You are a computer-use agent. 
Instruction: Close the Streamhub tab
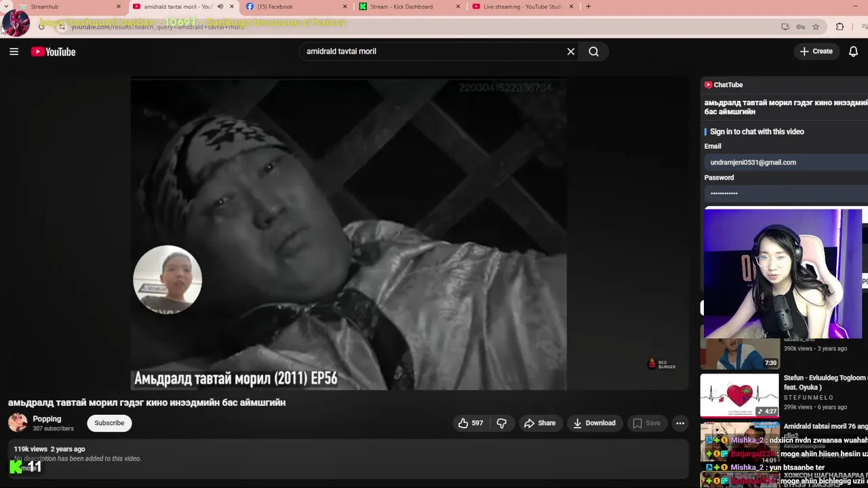pyautogui.click(x=119, y=7)
